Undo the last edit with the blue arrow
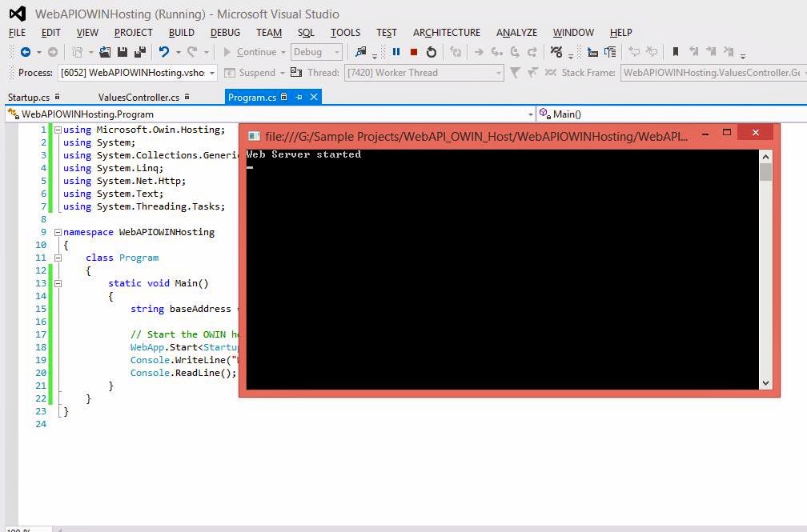 [x=163, y=52]
